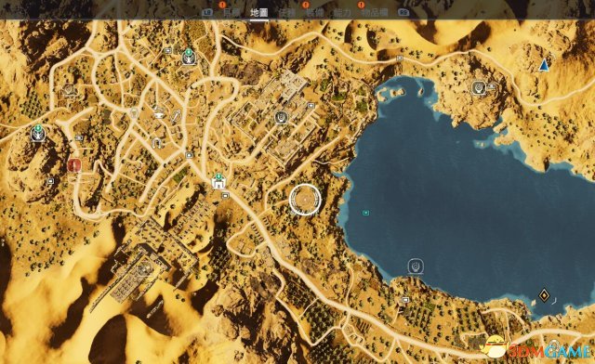Choose the white house fast-travel icon

[x=219, y=182]
